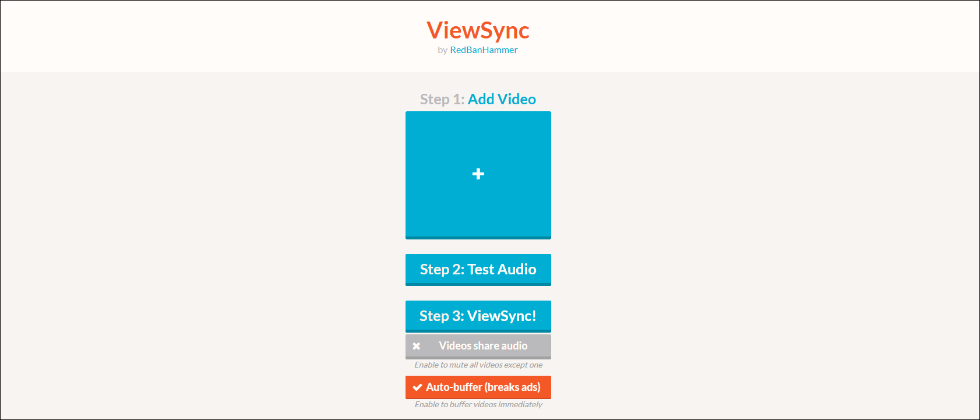Click the blue video placeholder area
Viewport: 980px width, 420px height.
[x=478, y=175]
